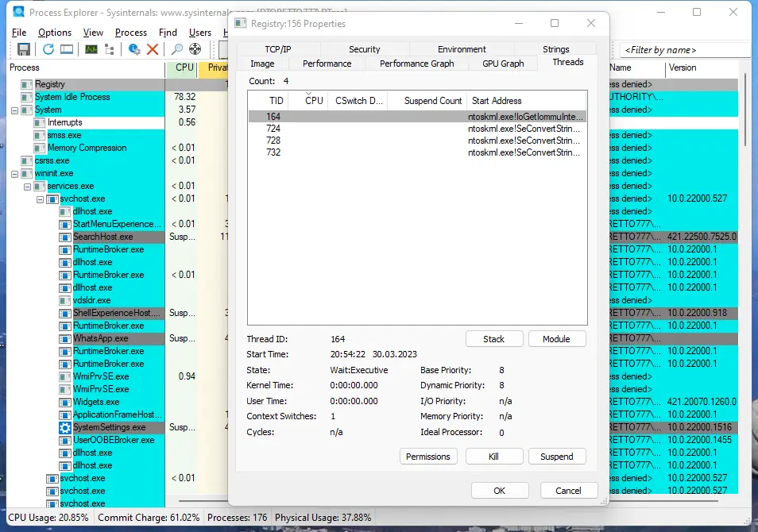Click the Version column header
The width and height of the screenshot is (758, 532).
702,67
